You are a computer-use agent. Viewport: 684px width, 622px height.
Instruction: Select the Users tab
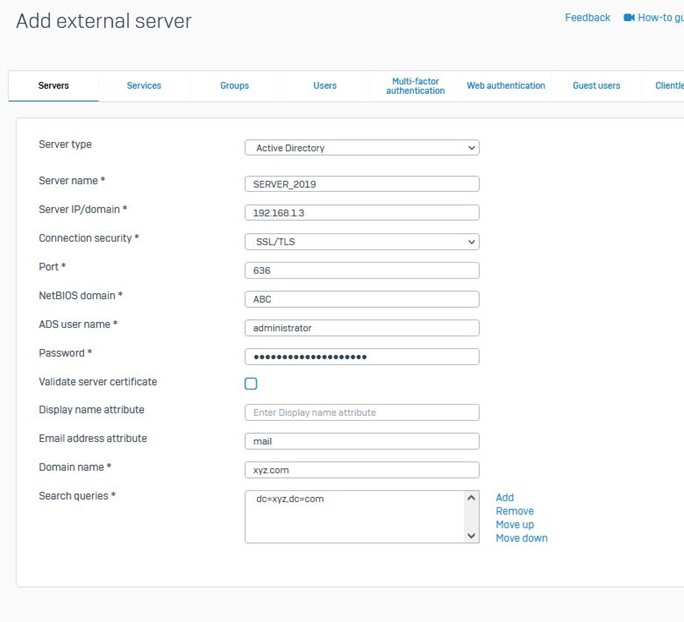coord(325,86)
